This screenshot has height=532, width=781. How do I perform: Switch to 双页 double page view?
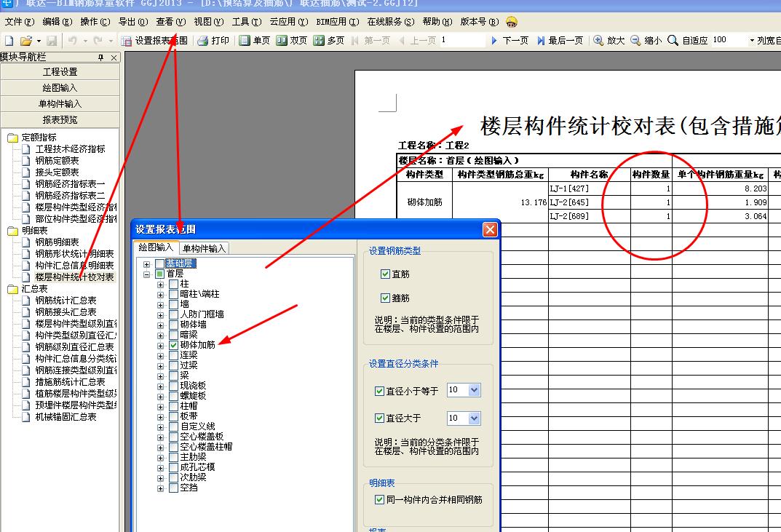(292, 40)
